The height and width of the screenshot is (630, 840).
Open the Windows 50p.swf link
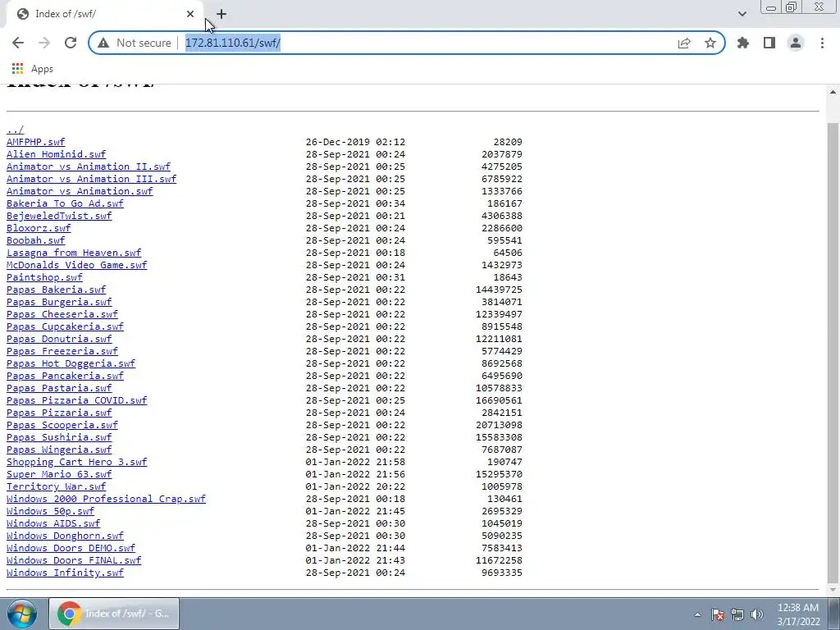(50, 512)
